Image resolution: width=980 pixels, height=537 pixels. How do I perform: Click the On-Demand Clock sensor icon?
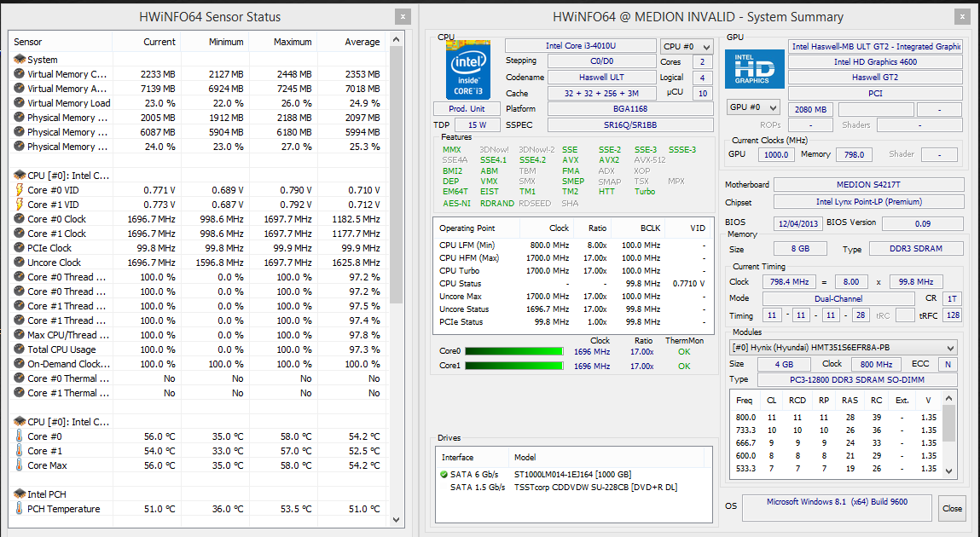20,363
